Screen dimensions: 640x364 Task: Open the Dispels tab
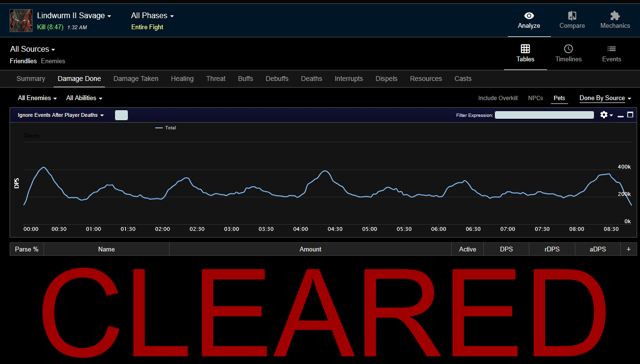[387, 79]
